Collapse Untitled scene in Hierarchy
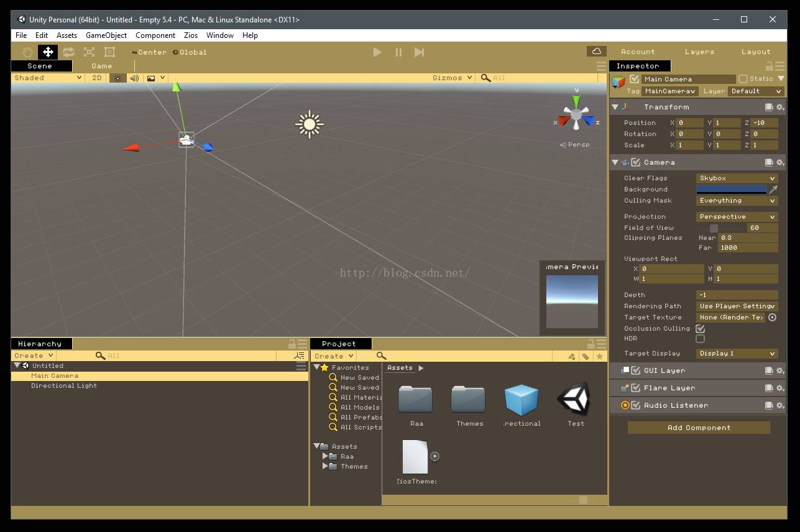This screenshot has width=800, height=532. click(x=17, y=365)
